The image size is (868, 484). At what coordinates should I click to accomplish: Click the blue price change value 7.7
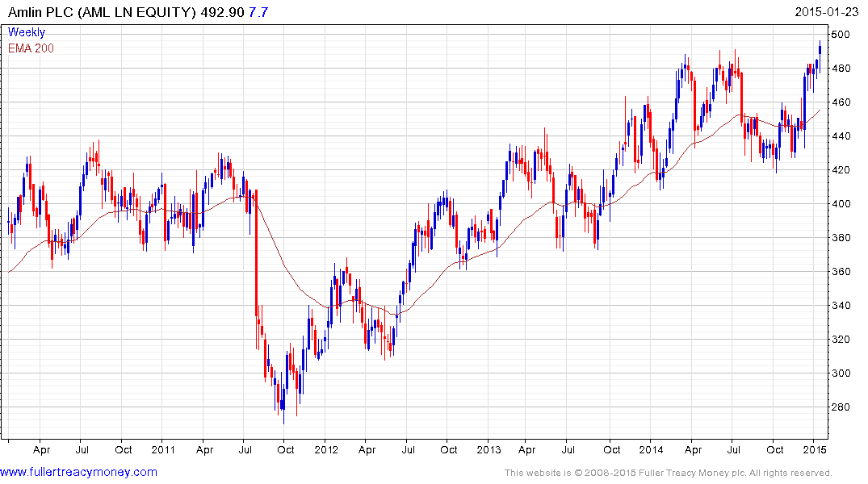click(258, 12)
